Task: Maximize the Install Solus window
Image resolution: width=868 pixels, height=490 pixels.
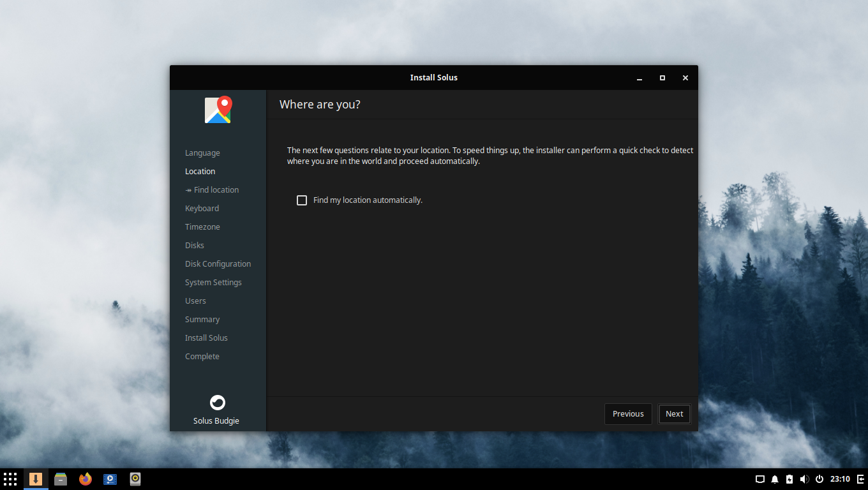Action: point(662,78)
